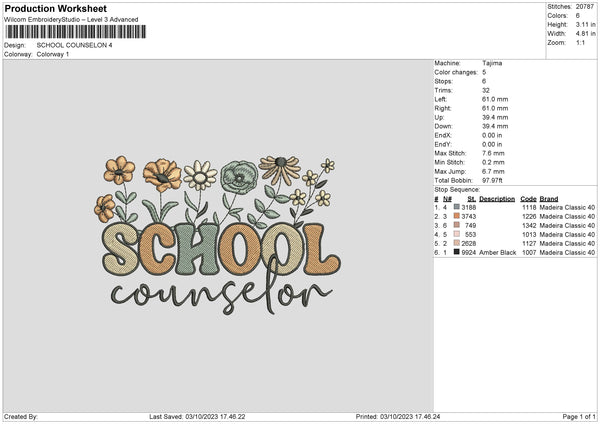Click the EndX value 0.00 in

tap(492, 135)
